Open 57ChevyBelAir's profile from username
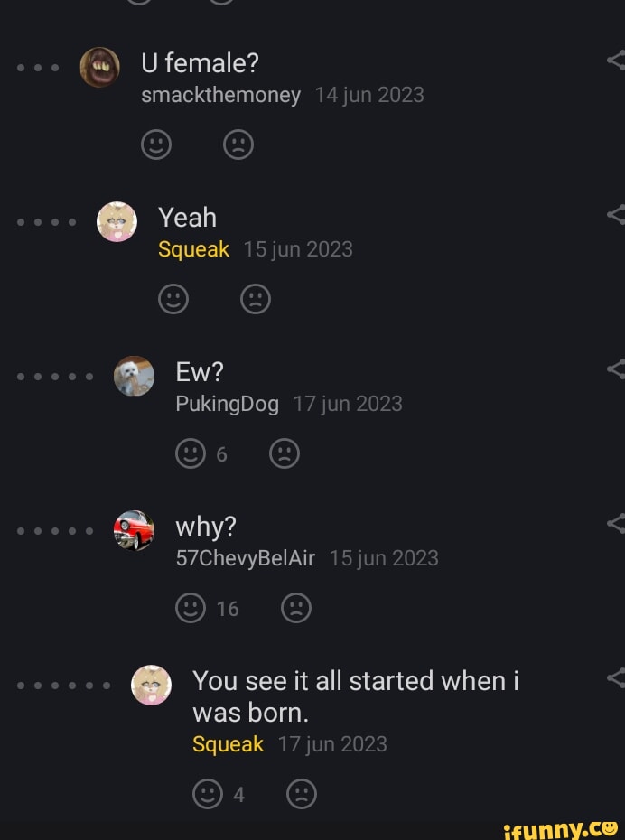The image size is (625, 840). tap(245, 558)
